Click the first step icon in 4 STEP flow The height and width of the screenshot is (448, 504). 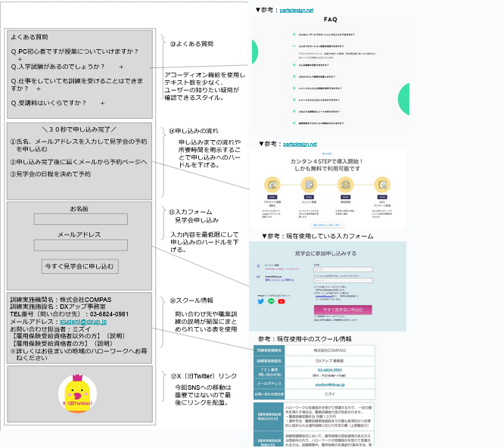pyautogui.click(x=272, y=186)
